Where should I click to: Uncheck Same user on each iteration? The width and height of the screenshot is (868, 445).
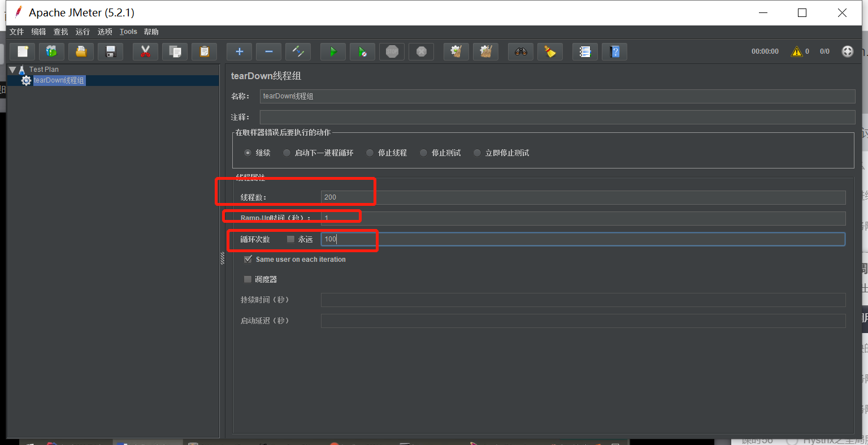[x=248, y=259]
